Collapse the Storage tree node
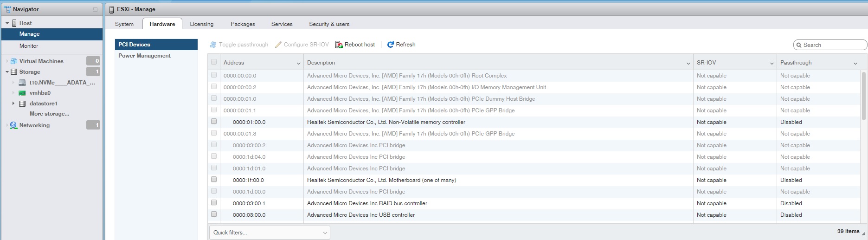 coord(7,72)
